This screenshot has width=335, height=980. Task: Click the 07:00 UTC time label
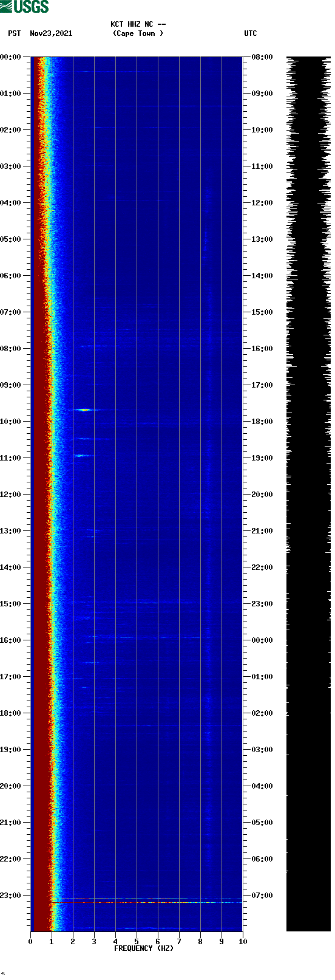[x=262, y=896]
